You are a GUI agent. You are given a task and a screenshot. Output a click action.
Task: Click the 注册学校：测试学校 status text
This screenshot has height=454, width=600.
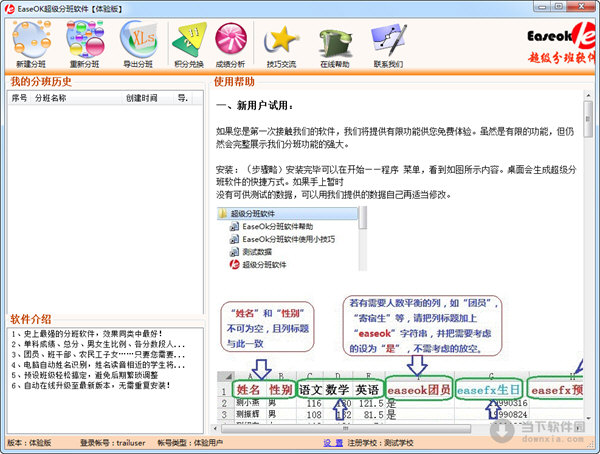380,443
